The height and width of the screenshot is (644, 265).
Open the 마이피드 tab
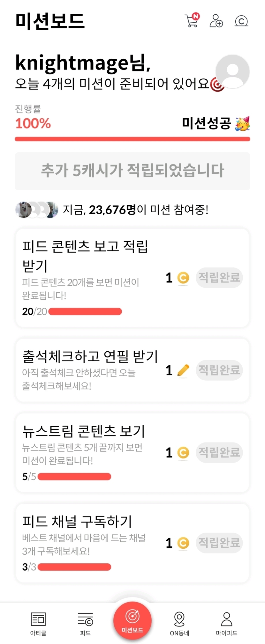[x=226, y=623]
